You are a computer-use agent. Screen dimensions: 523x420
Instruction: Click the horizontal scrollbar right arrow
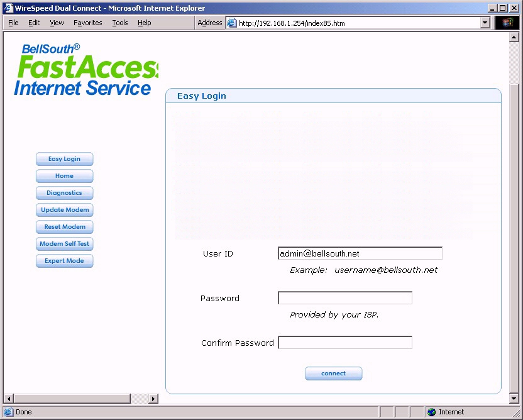[153, 399]
